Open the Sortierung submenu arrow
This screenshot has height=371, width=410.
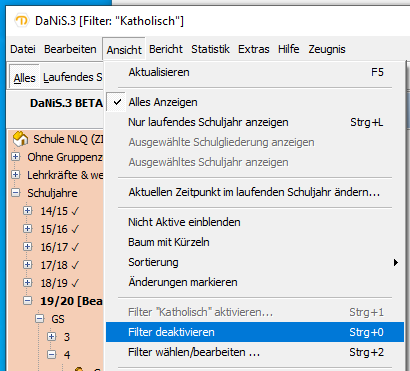[396, 262]
